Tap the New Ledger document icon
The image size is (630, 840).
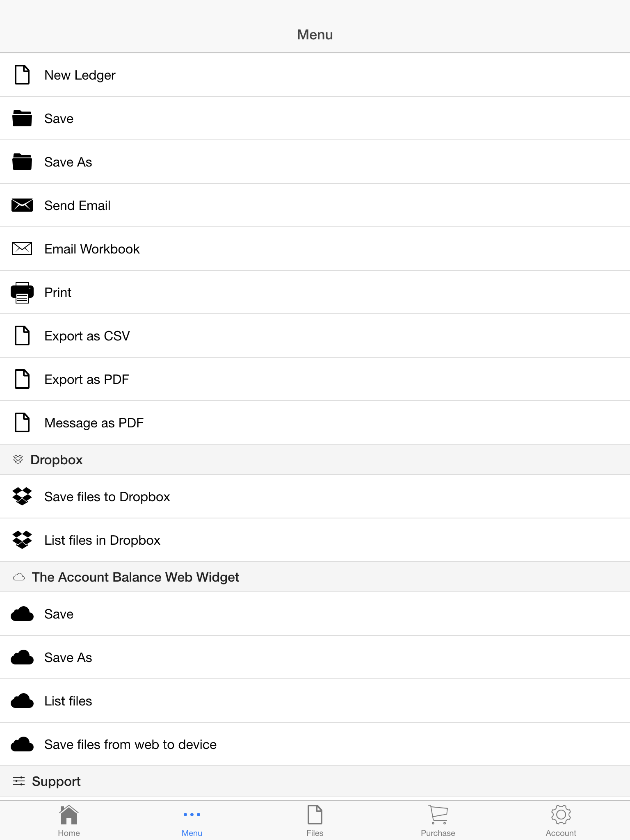coord(22,75)
